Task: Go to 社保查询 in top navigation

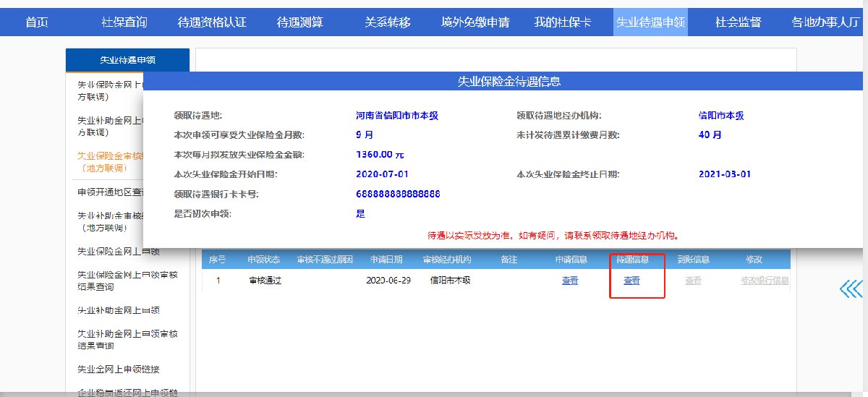Action: (124, 22)
